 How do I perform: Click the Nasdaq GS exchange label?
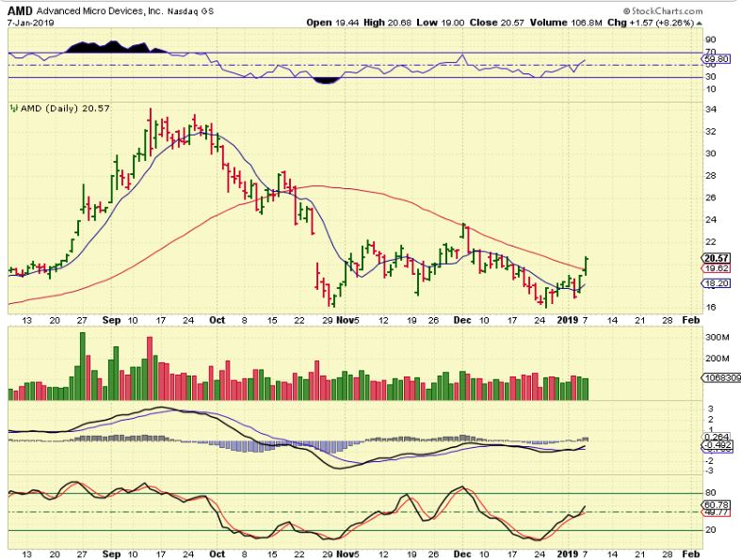tap(190, 11)
